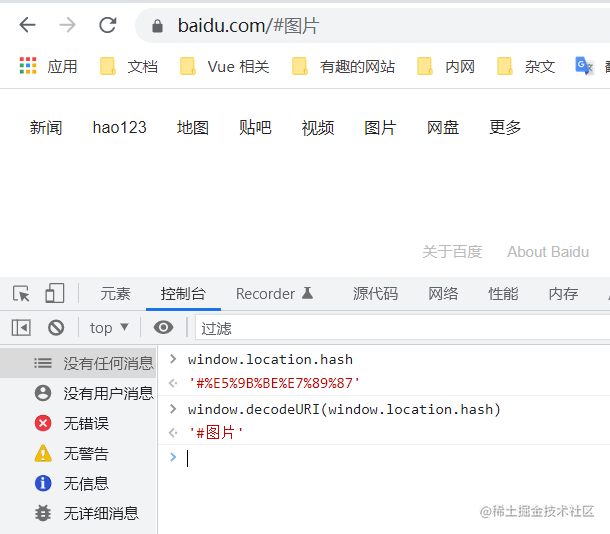Click the red error circle icon

(43, 423)
